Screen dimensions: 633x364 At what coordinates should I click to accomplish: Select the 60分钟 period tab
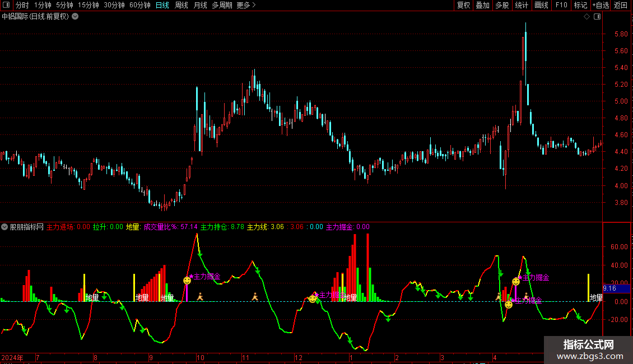(139, 6)
